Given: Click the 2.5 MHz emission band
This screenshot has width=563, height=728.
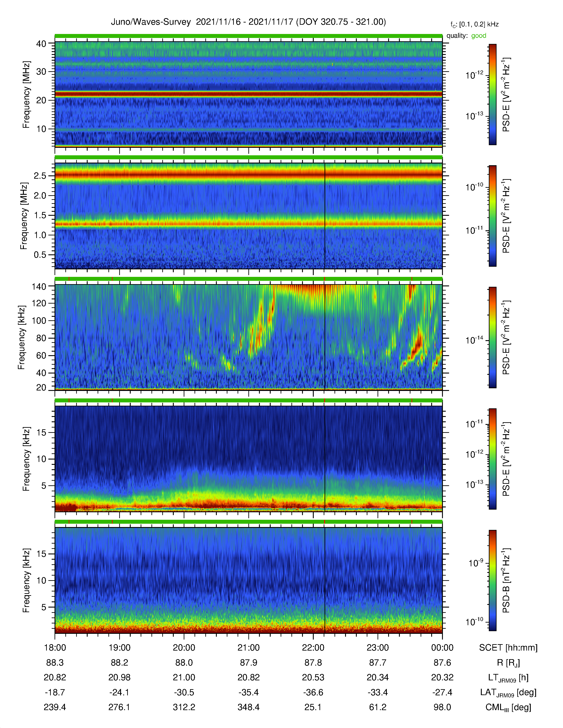Looking at the screenshot, I should pos(248,174).
